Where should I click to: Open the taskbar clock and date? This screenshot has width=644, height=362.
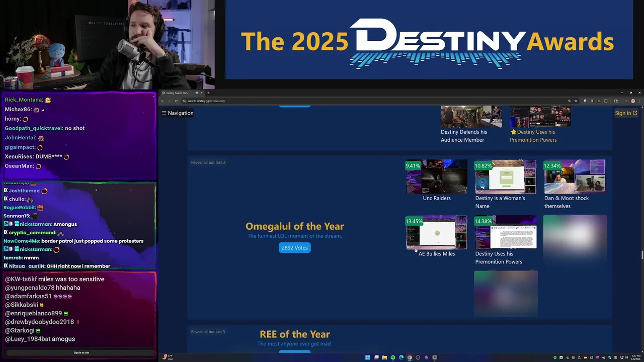[x=636, y=357]
